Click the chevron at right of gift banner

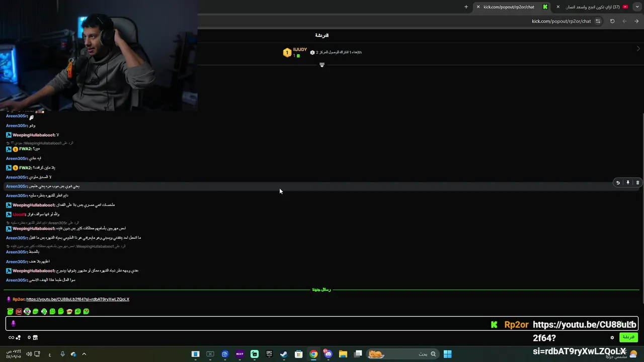[x=638, y=49]
